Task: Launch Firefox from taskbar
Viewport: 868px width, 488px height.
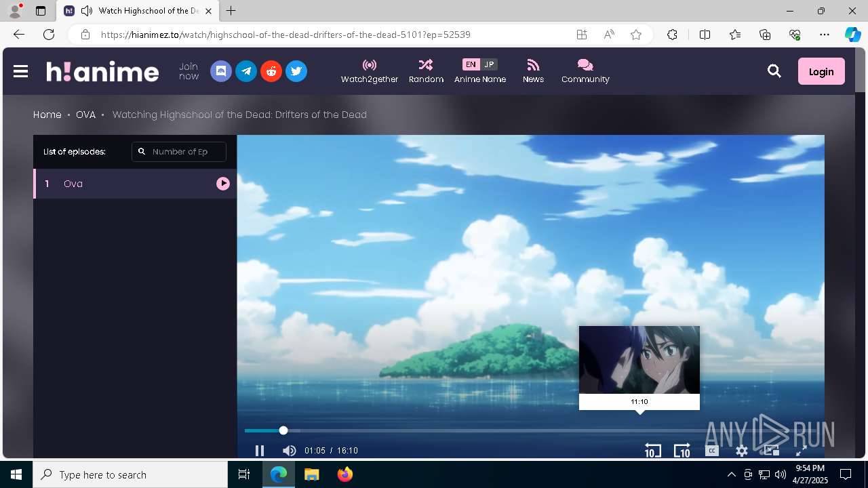Action: tap(345, 474)
